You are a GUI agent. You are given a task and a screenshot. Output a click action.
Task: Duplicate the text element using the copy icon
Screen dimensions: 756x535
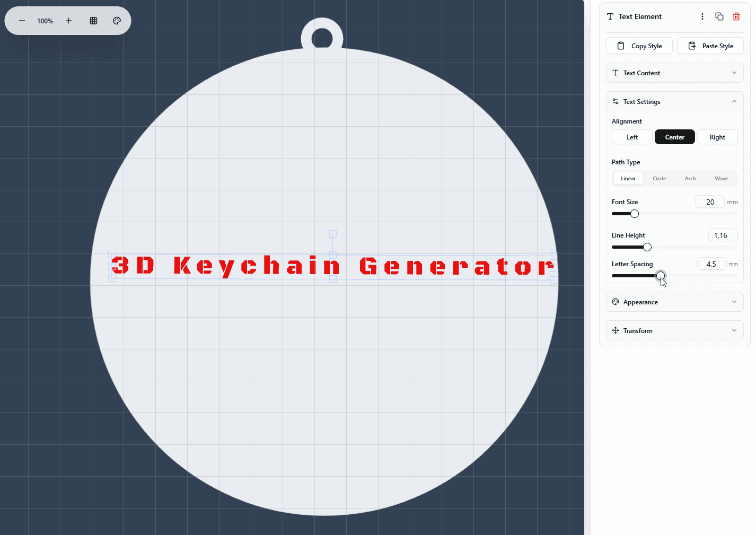tap(719, 16)
